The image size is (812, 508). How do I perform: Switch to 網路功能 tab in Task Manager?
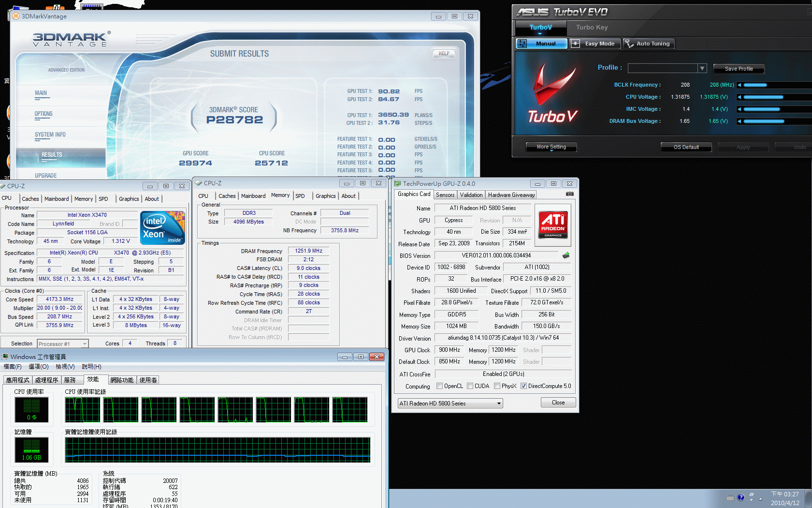click(122, 380)
